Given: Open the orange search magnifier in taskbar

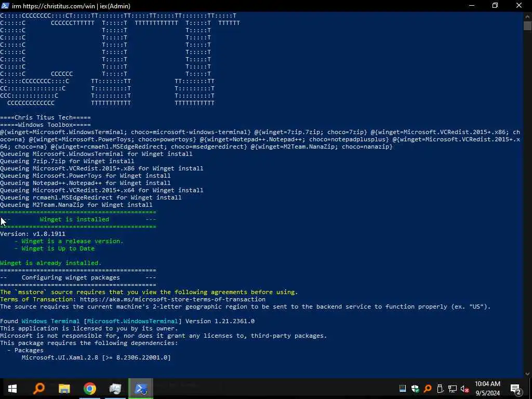Looking at the screenshot, I should point(38,389).
